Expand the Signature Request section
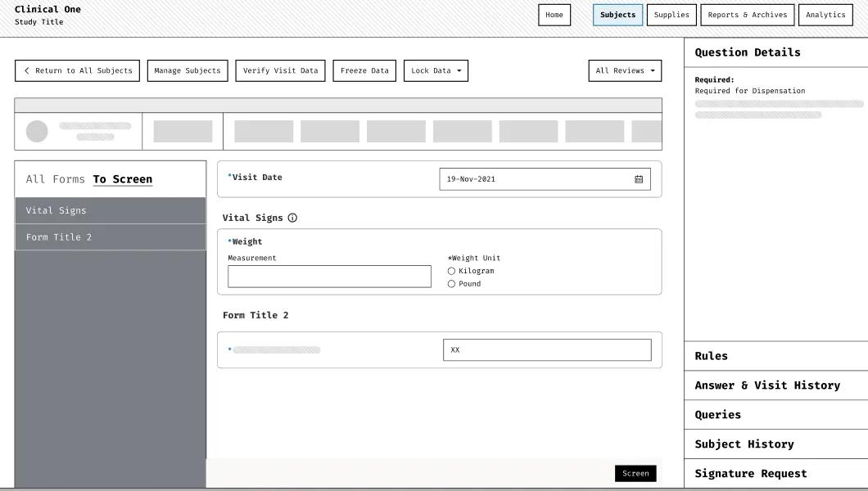This screenshot has width=868, height=491. (776, 473)
